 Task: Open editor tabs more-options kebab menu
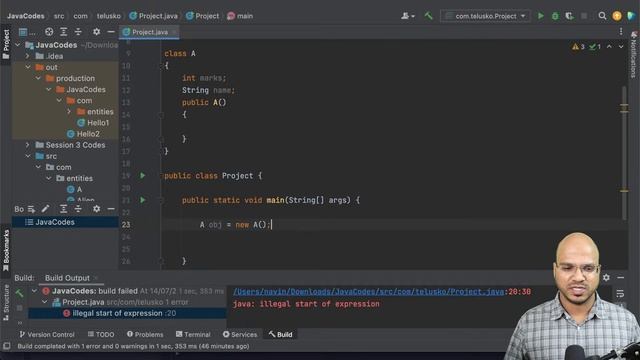[x=621, y=31]
